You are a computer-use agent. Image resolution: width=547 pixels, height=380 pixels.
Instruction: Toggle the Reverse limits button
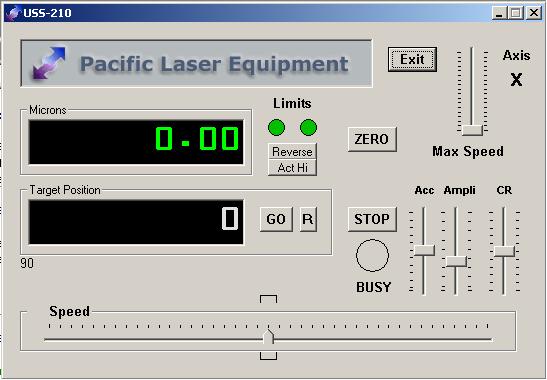click(292, 151)
